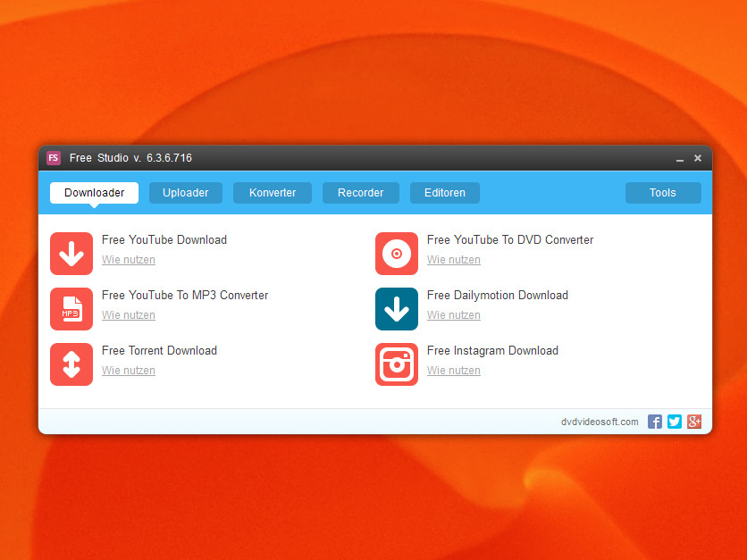The image size is (747, 560).
Task: Switch to the Editoren tab
Action: click(445, 193)
